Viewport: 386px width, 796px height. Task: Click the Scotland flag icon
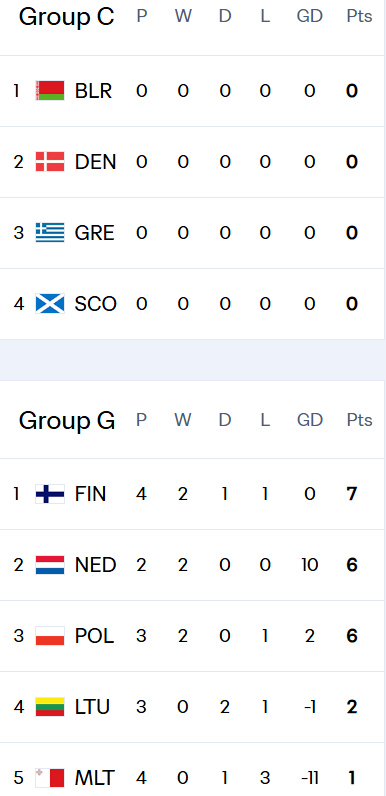pyautogui.click(x=50, y=304)
